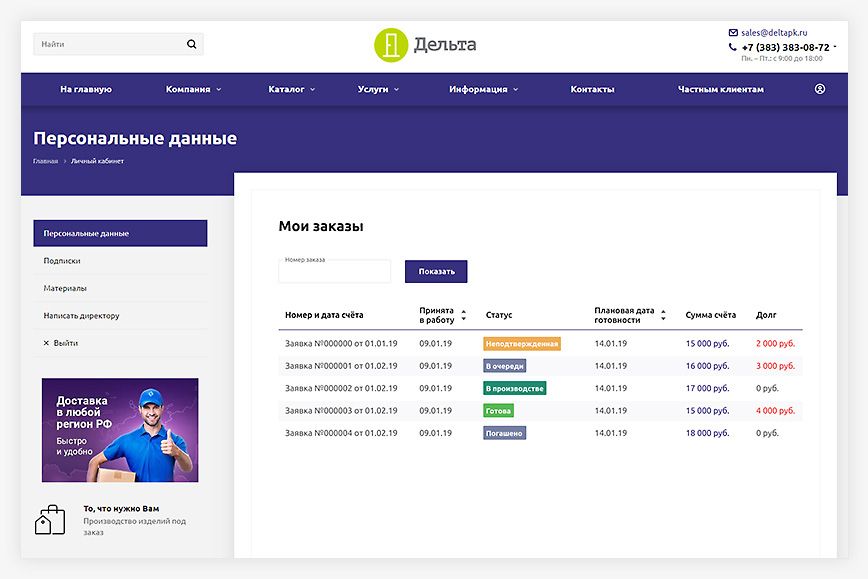Click the Номер заказа input field
The image size is (868, 579).
point(334,271)
